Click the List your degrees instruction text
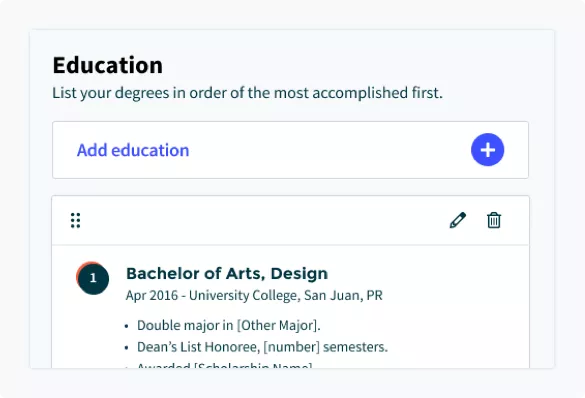The image size is (585, 398). coord(247,93)
